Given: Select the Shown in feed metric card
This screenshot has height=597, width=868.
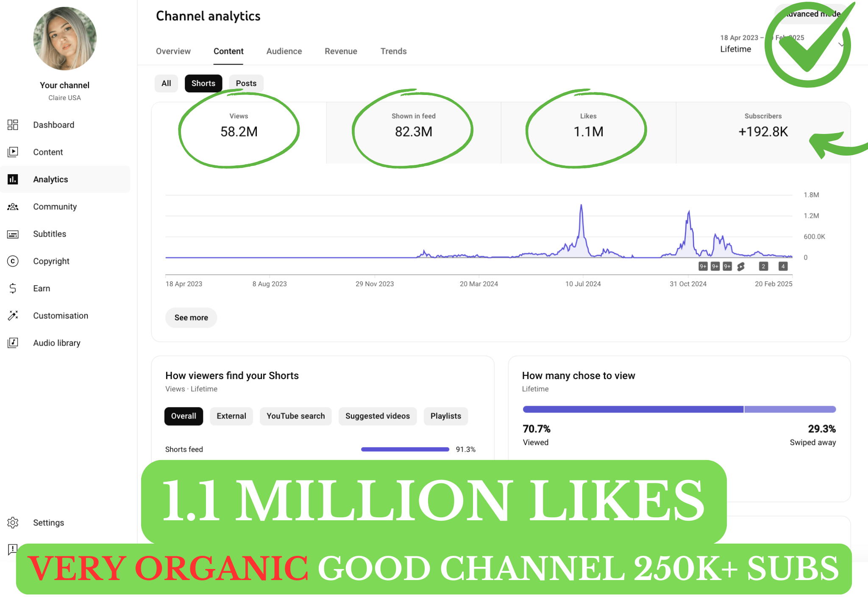Looking at the screenshot, I should pyautogui.click(x=413, y=132).
